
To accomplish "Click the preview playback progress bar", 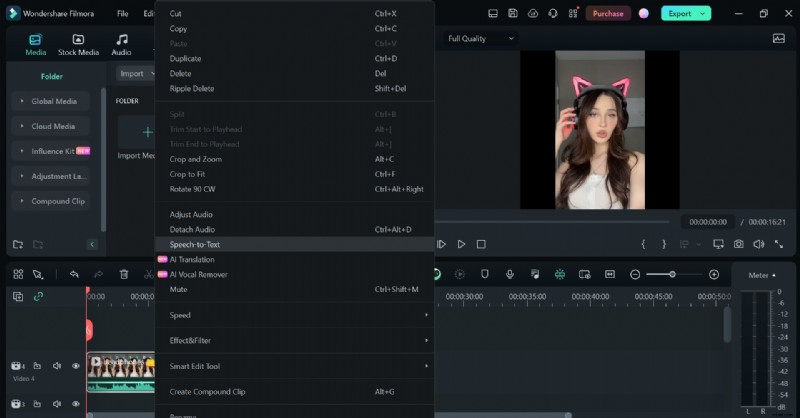I will coord(552,222).
